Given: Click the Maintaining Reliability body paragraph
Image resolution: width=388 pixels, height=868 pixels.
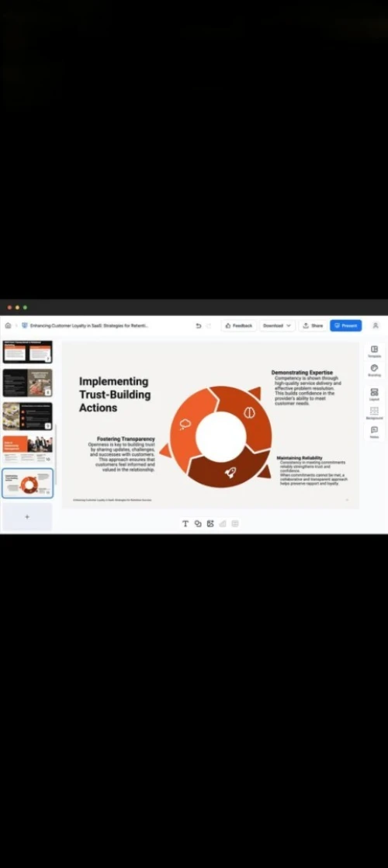Looking at the screenshot, I should [x=314, y=474].
